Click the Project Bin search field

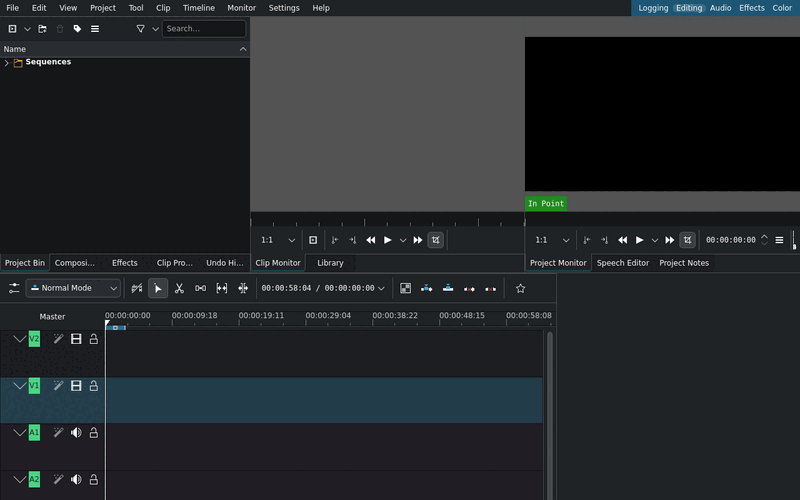204,29
